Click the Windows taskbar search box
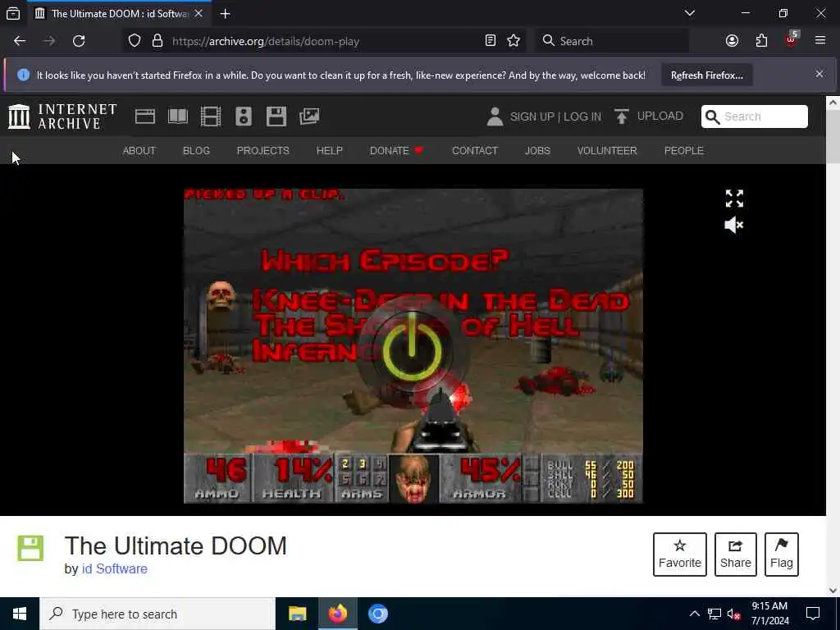The width and height of the screenshot is (840, 630). 157,614
